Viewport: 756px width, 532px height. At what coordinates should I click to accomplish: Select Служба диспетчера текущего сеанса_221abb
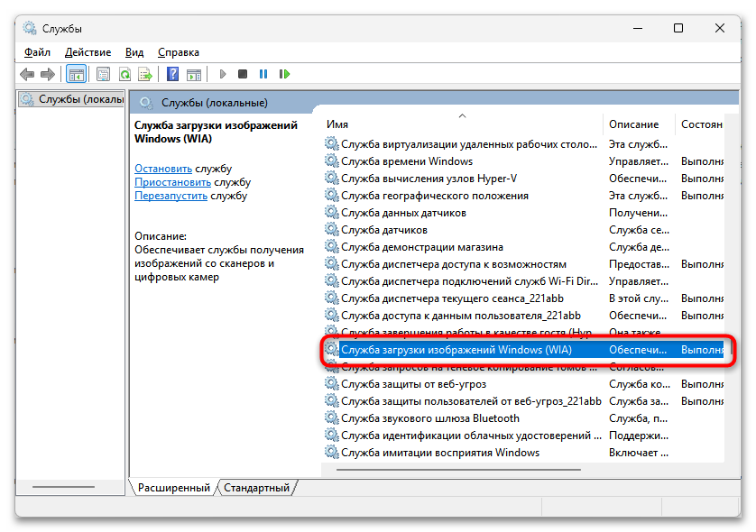pyautogui.click(x=523, y=298)
